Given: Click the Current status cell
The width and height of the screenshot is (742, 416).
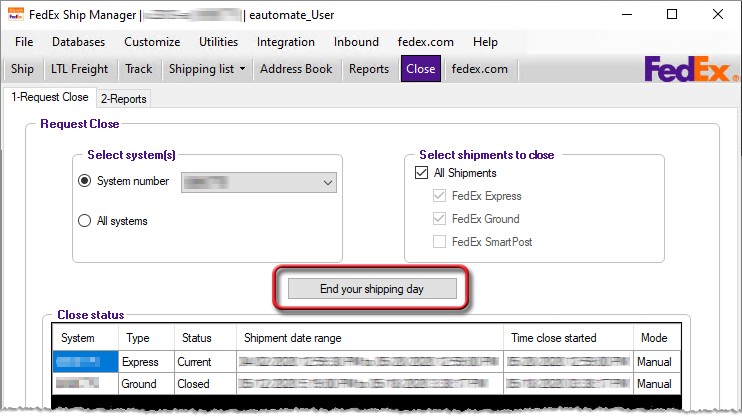Looking at the screenshot, I should pos(205,362).
